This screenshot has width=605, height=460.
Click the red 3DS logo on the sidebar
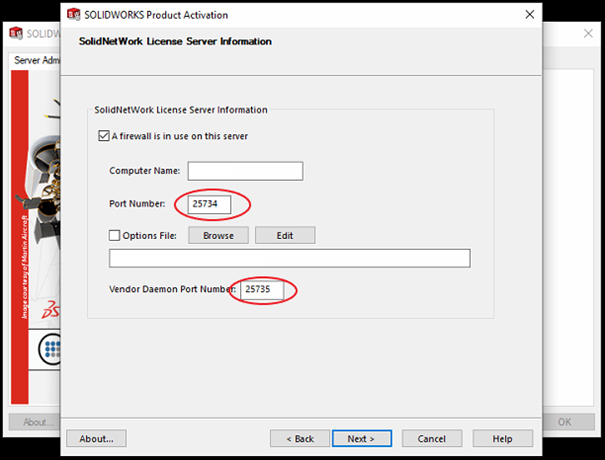[x=50, y=312]
